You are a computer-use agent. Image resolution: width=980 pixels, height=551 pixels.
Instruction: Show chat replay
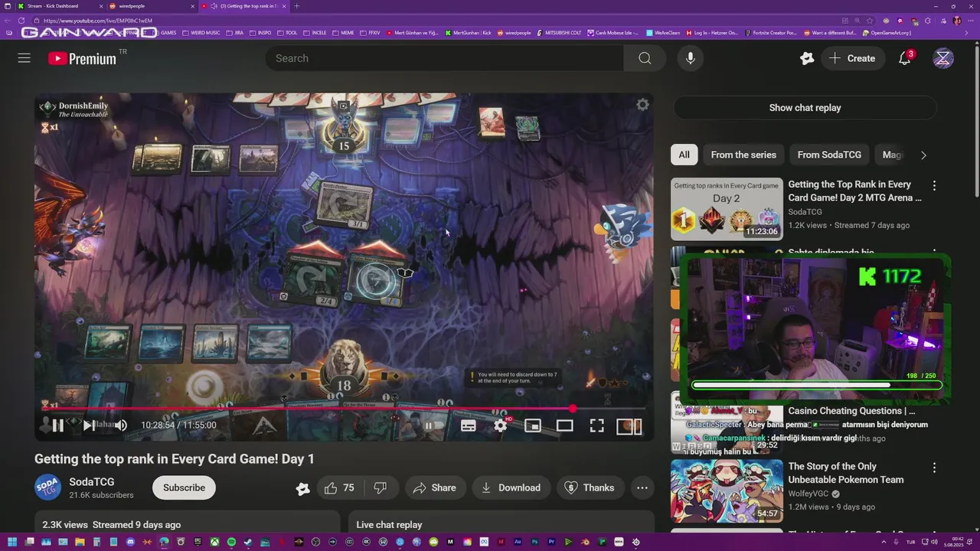(805, 108)
